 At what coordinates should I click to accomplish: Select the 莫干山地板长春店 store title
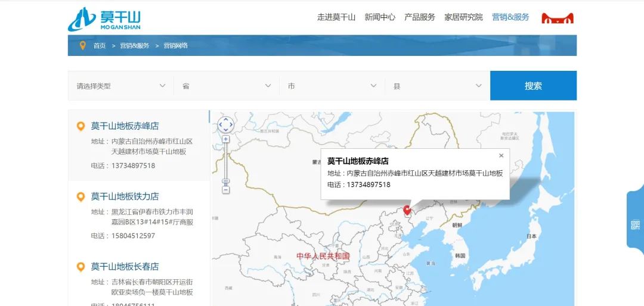pyautogui.click(x=125, y=267)
